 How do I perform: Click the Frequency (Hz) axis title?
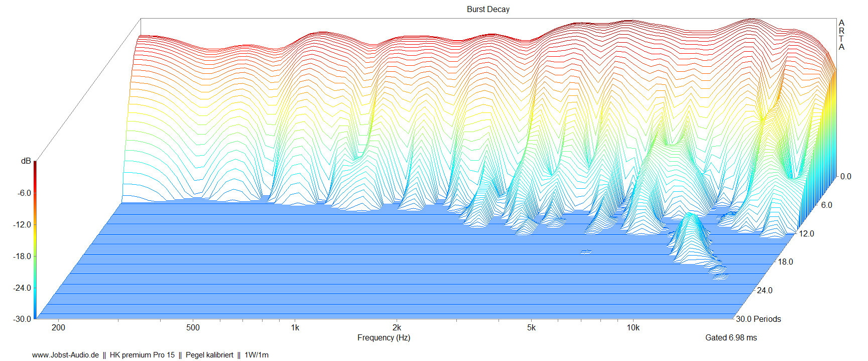click(x=384, y=337)
